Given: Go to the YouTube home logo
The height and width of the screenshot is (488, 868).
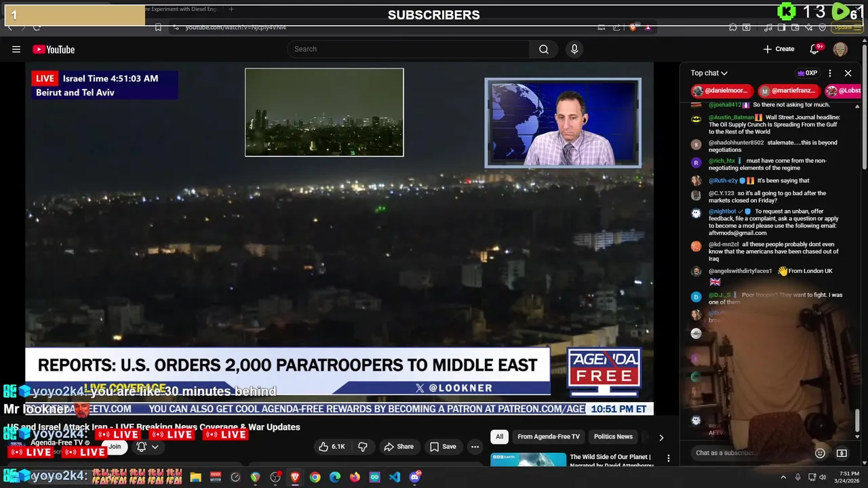Looking at the screenshot, I should (54, 49).
